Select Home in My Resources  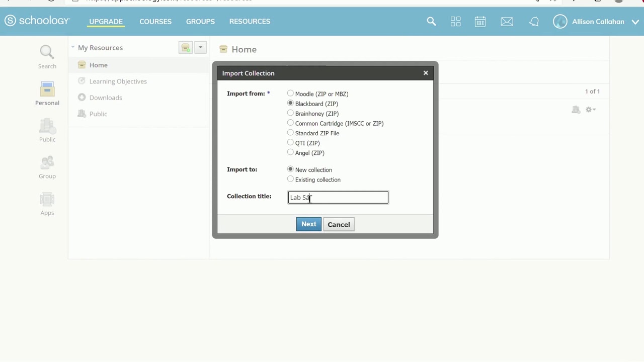pos(98,65)
